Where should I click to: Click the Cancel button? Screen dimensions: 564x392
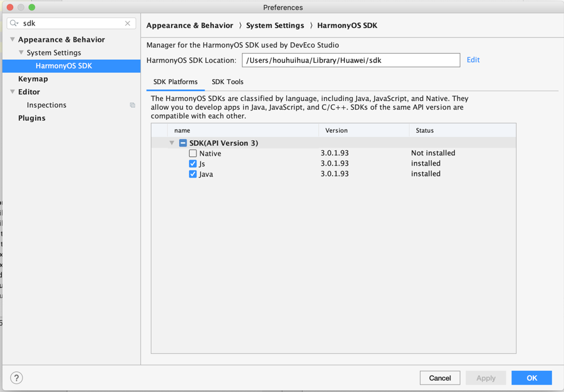[x=440, y=378]
